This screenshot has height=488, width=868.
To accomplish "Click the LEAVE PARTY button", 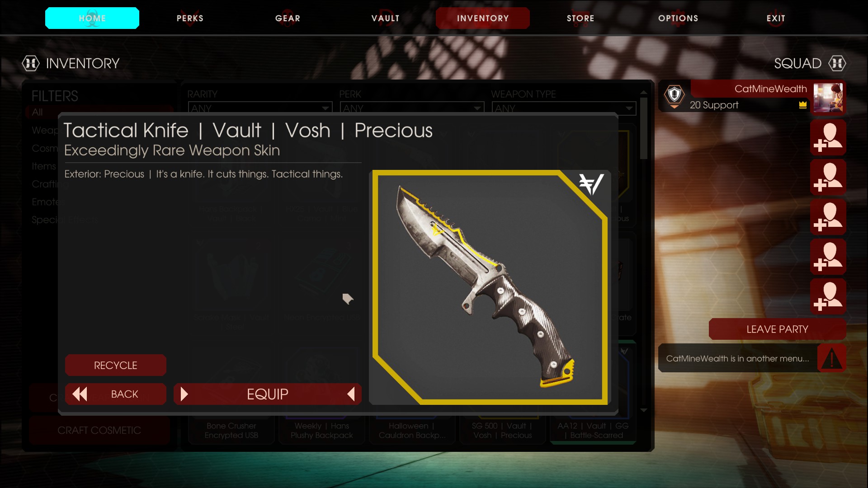I will point(777,329).
